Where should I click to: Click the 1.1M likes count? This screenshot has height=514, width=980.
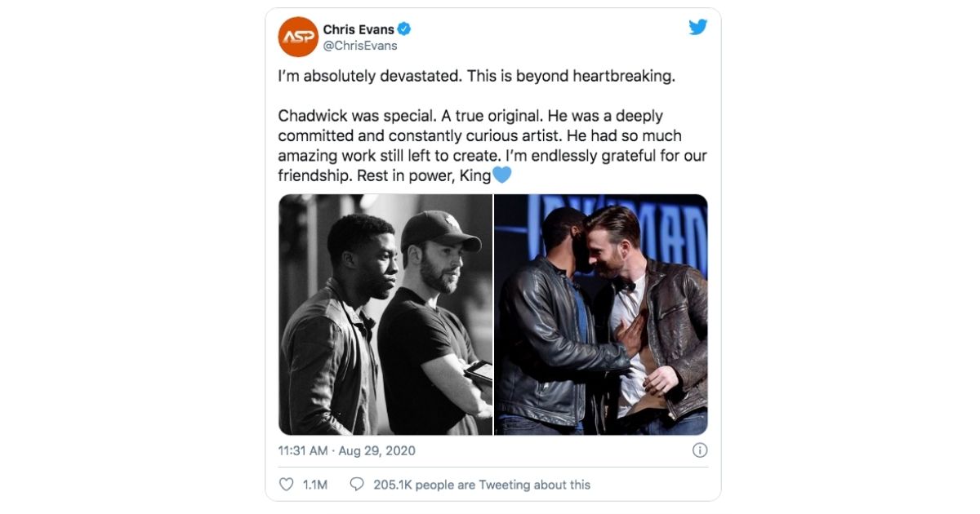click(x=314, y=485)
